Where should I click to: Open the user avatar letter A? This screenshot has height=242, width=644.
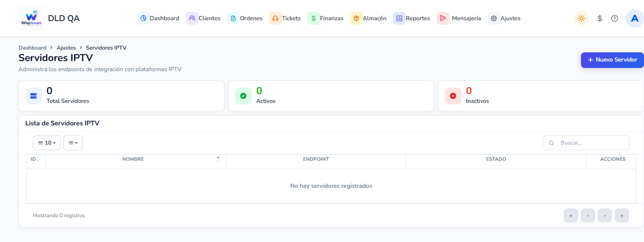point(635,18)
